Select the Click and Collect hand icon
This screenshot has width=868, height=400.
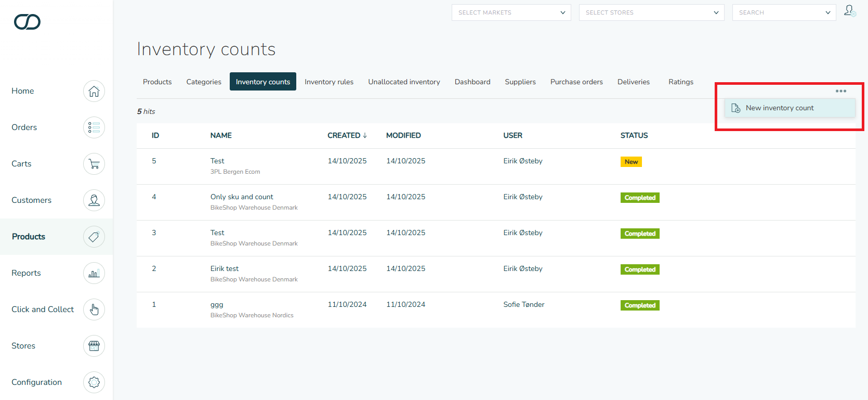[94, 309]
